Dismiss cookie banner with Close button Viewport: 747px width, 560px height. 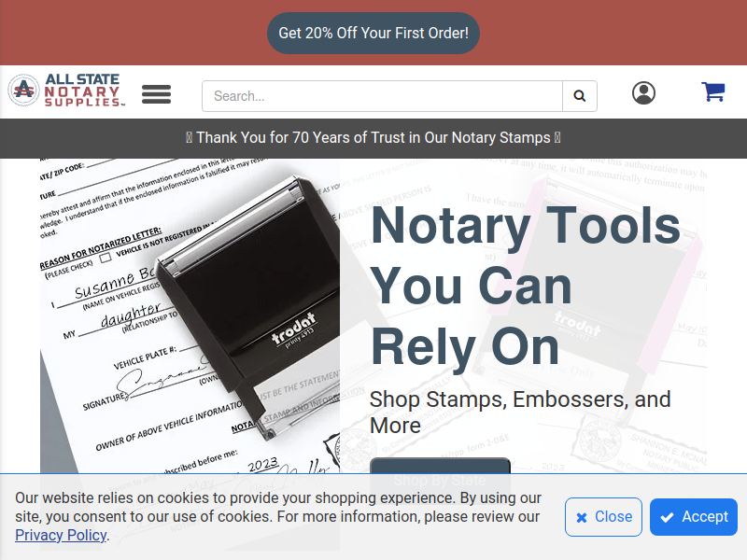(x=603, y=517)
